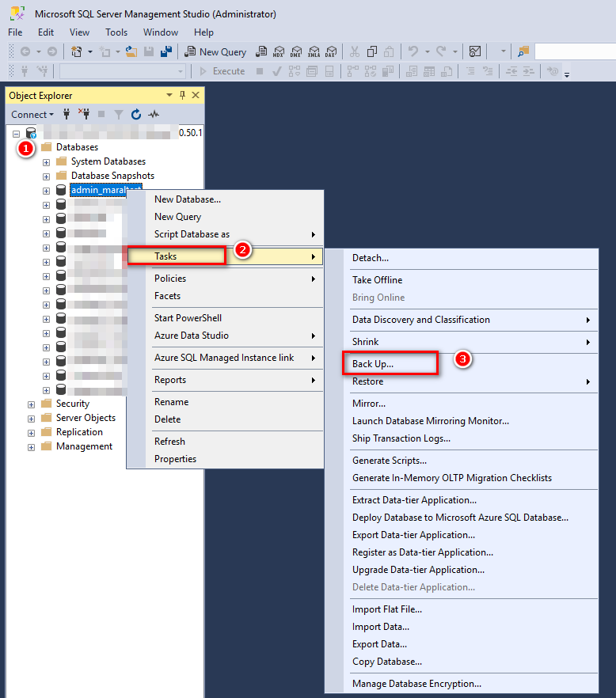Image resolution: width=616 pixels, height=698 pixels.
Task: Click Properties in context menu
Action: pyautogui.click(x=225, y=459)
